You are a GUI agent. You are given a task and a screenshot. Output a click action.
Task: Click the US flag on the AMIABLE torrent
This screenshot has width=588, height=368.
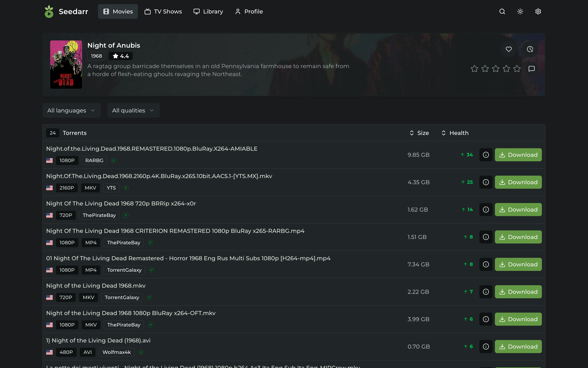pyautogui.click(x=49, y=160)
